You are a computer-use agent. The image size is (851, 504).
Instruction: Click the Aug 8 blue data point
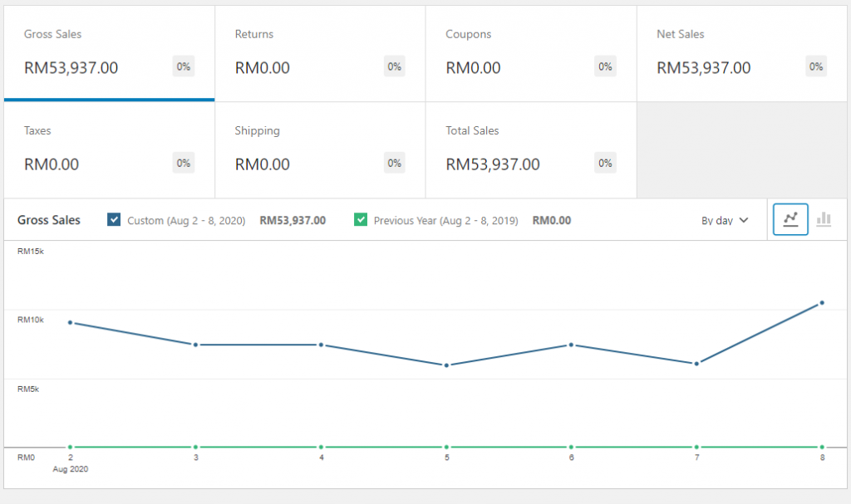(822, 303)
